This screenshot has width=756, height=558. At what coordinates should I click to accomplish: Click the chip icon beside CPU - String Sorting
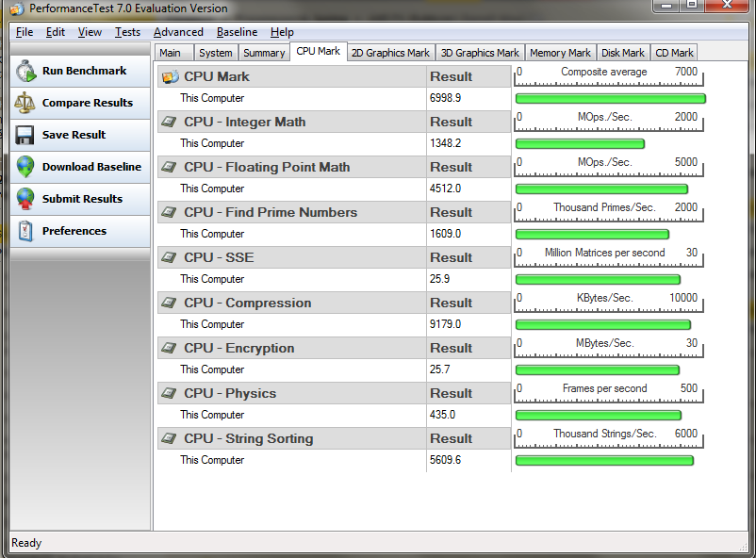pos(169,438)
